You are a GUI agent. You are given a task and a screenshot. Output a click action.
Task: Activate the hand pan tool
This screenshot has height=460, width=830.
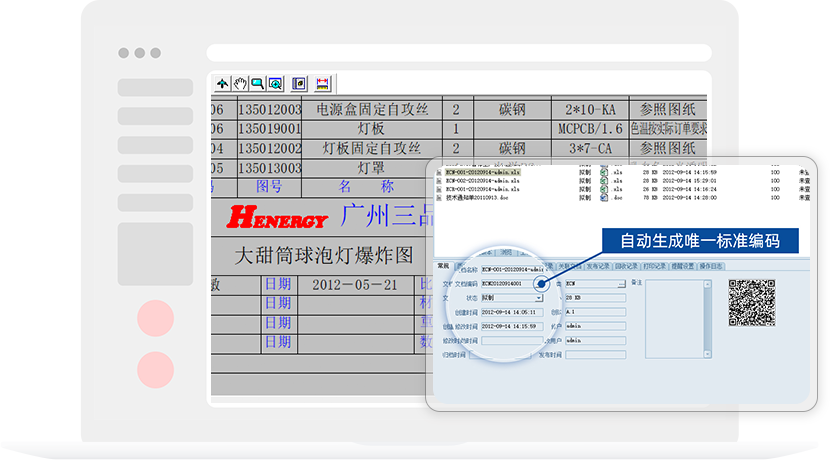coord(240,84)
